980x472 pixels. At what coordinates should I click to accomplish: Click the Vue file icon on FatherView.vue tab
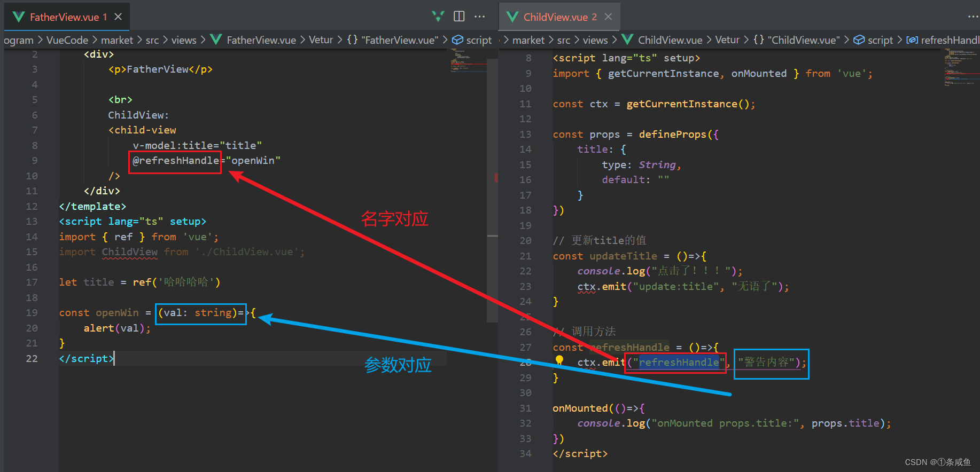point(19,17)
